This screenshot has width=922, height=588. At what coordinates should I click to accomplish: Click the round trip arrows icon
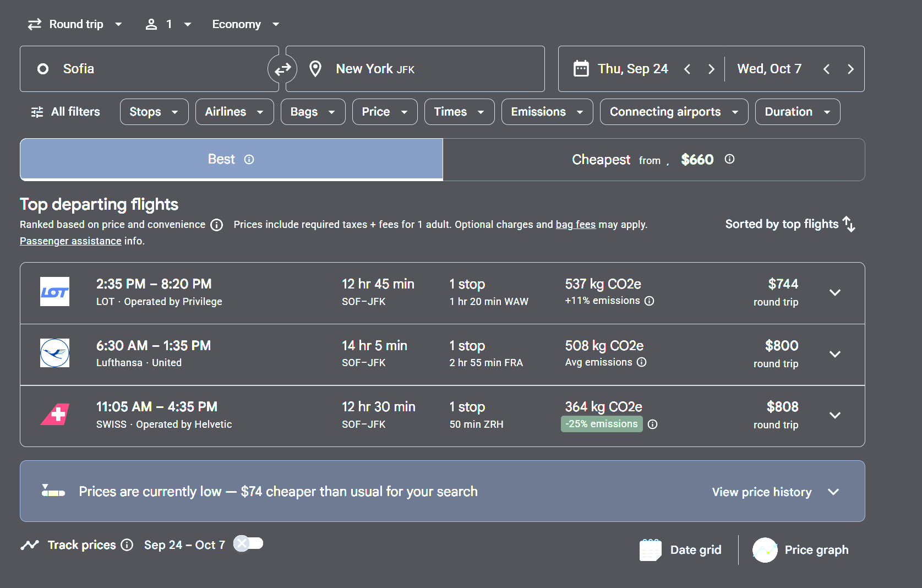click(x=35, y=24)
